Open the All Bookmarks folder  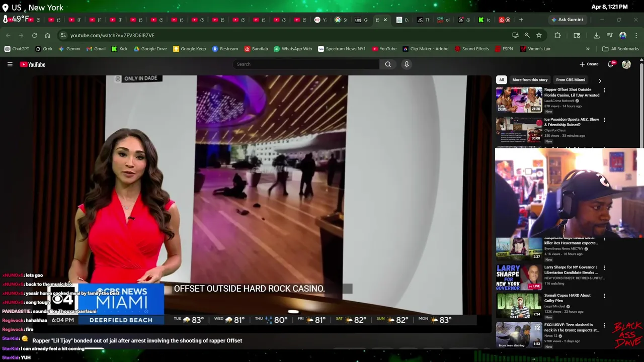point(620,49)
